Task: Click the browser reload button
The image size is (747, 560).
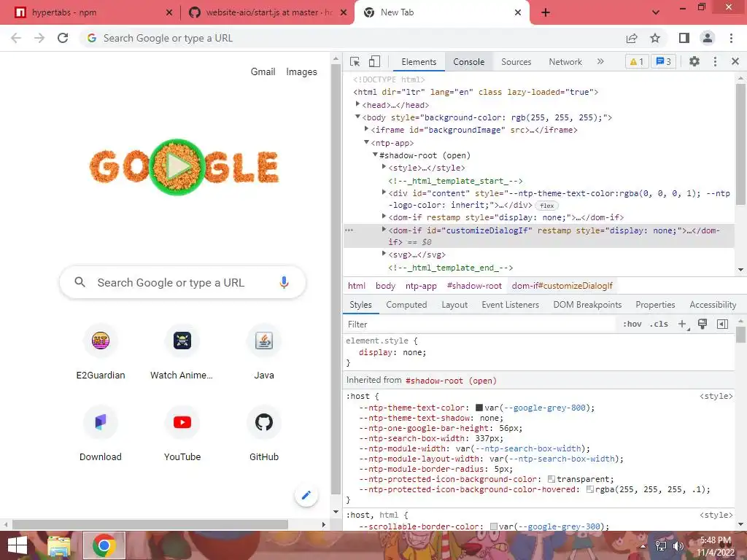Action: (x=63, y=38)
